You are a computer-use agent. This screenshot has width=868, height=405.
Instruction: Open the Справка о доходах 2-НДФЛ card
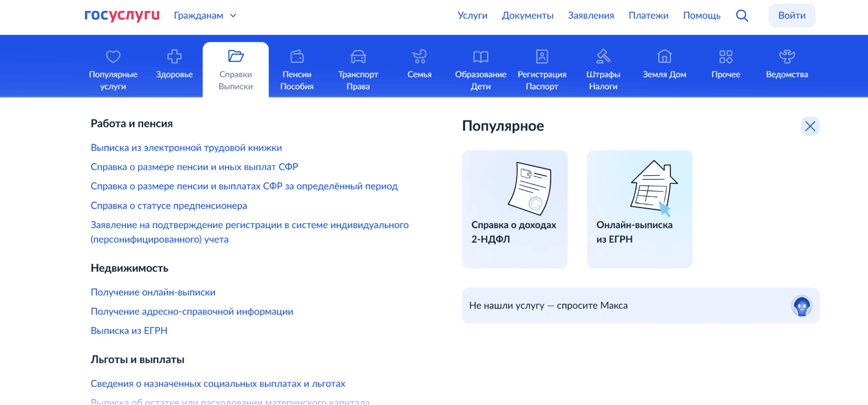tap(515, 209)
